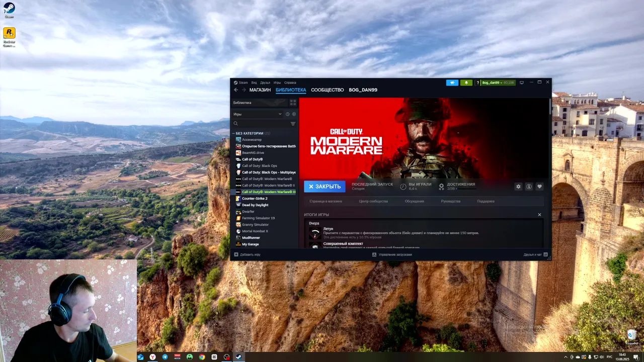
Task: Open the blue announcements megaphone button
Action: [452, 82]
